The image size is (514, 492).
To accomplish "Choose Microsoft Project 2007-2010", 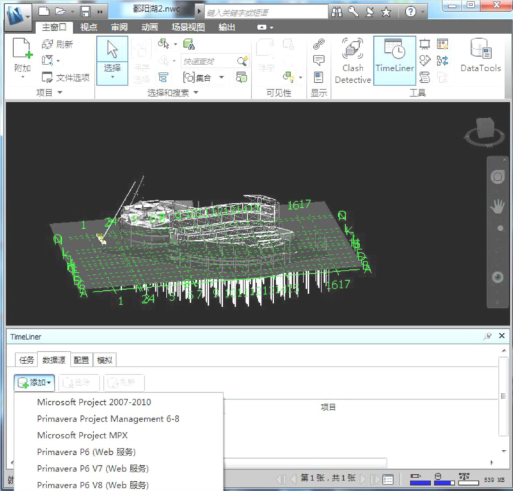I will tap(94, 402).
